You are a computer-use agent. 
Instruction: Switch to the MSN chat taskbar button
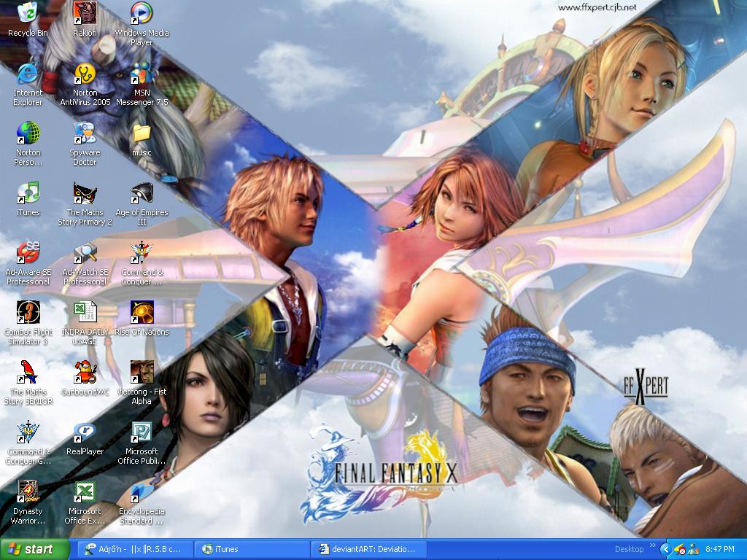(135, 550)
